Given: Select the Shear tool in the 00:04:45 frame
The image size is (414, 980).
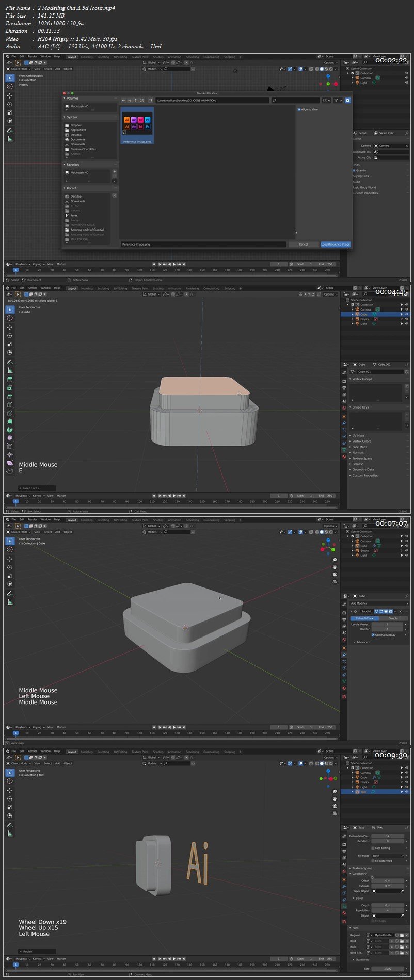Looking at the screenshot, I should click(10, 463).
